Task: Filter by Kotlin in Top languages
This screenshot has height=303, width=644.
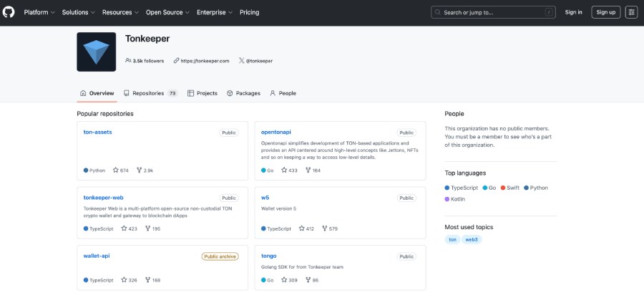Action: pos(454,199)
